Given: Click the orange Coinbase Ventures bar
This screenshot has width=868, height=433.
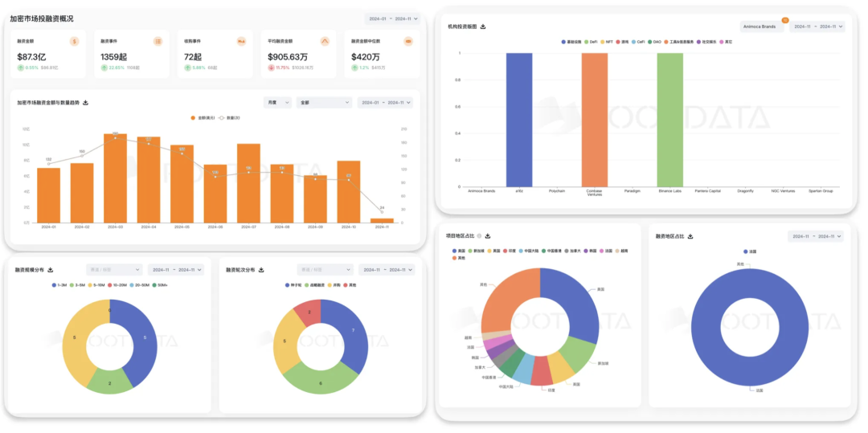Looking at the screenshot, I should click(x=595, y=120).
